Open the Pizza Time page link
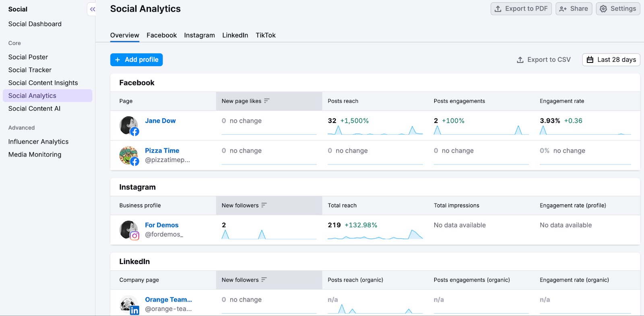Image resolution: width=644 pixels, height=316 pixels. [162, 150]
